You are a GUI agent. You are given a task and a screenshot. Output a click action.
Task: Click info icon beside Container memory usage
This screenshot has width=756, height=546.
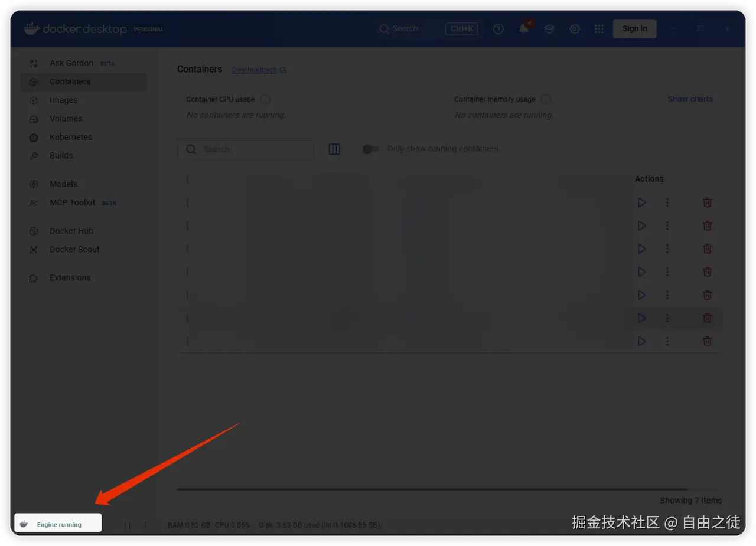(546, 100)
